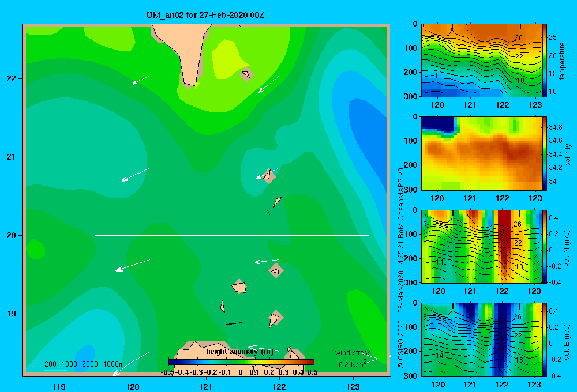Click latitude label 19 on main map
This screenshot has width=577, height=392.
12,314
